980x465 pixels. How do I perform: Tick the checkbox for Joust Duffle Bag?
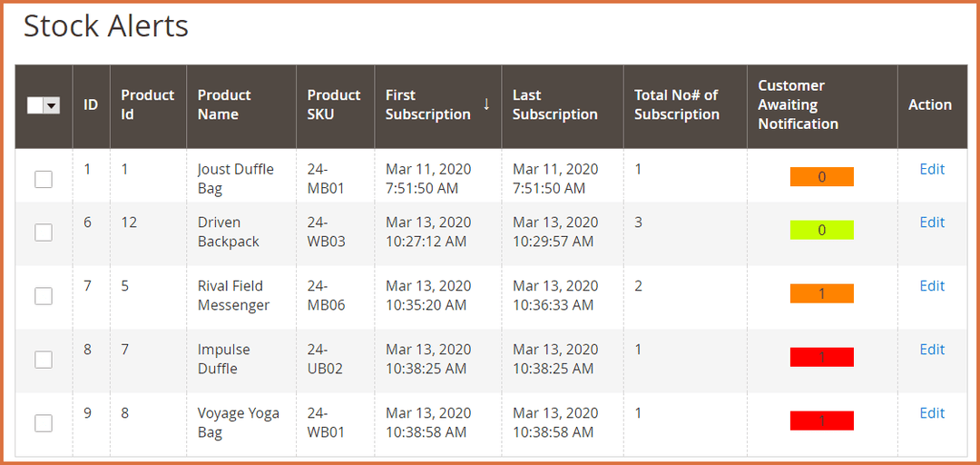tap(44, 179)
